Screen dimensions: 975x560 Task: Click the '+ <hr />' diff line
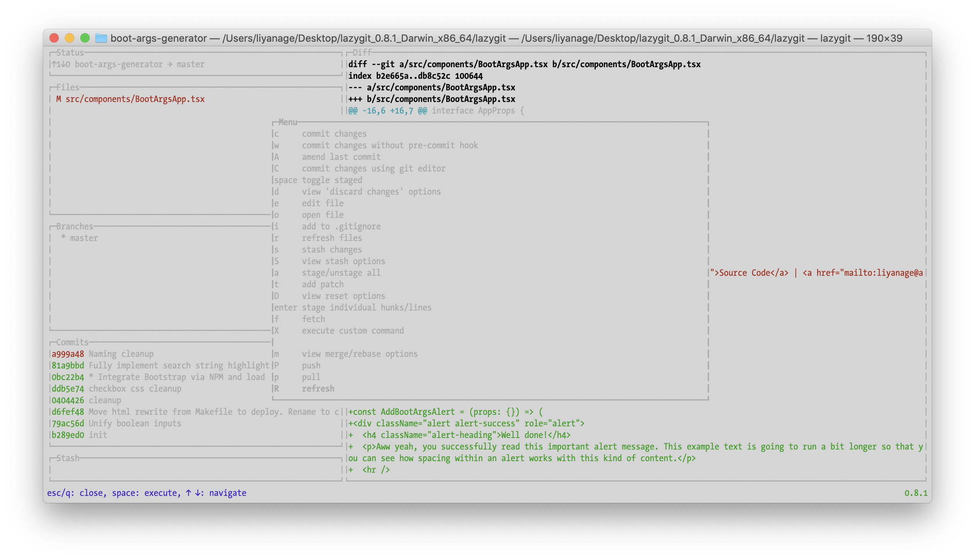tap(369, 470)
